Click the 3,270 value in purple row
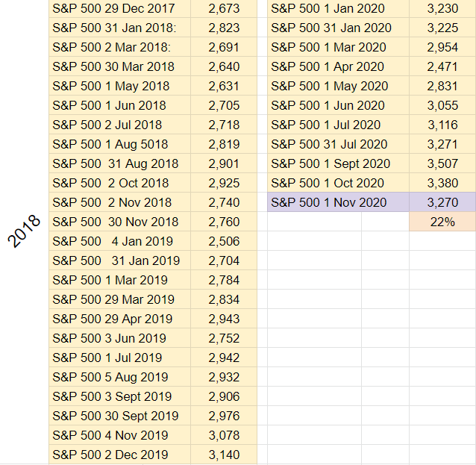This screenshot has height=465, width=476. pyautogui.click(x=442, y=202)
